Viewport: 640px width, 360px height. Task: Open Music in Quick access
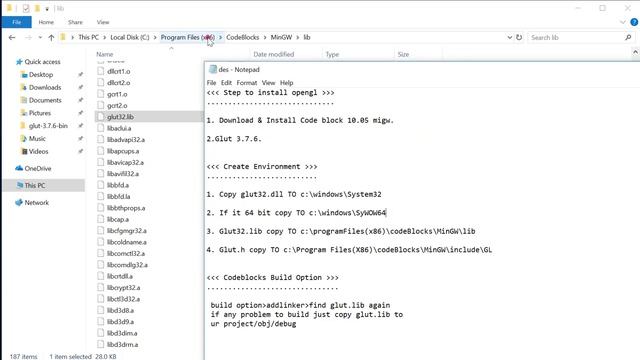(x=37, y=138)
